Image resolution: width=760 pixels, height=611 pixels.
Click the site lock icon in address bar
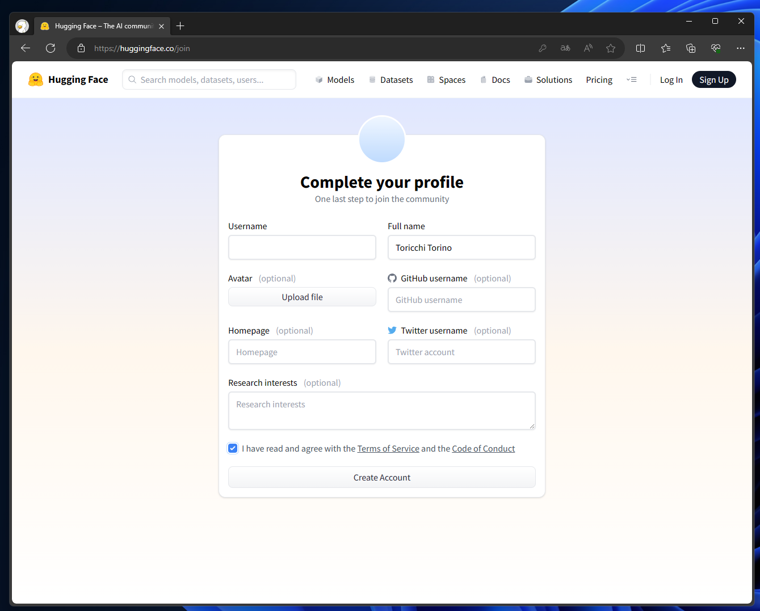(81, 48)
